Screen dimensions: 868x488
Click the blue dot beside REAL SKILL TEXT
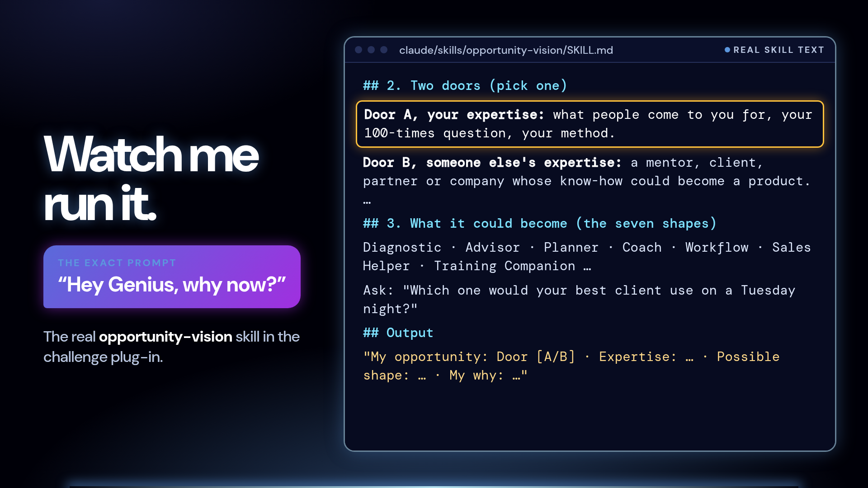[x=727, y=50]
